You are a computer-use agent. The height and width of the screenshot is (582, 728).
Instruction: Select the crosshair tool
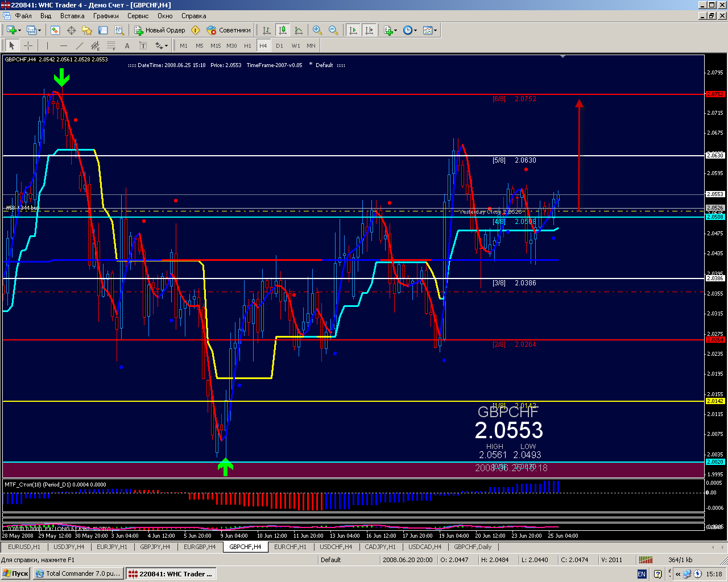point(28,45)
